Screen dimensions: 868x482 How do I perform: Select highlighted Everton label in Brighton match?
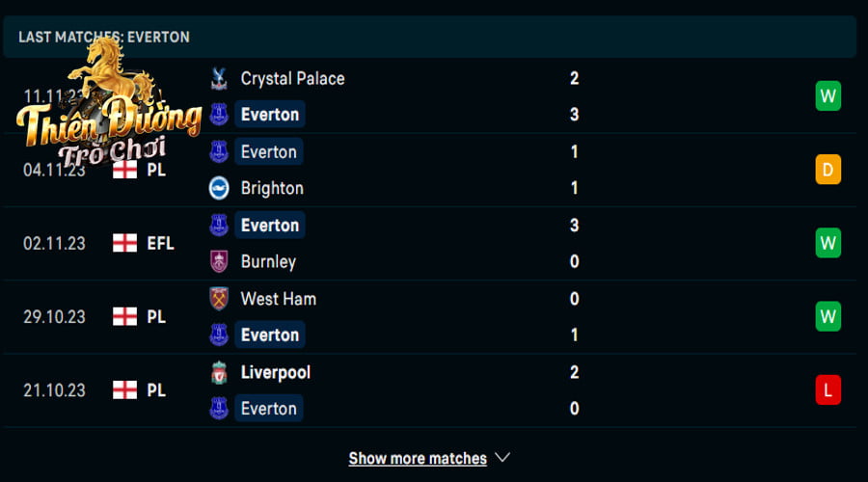click(269, 151)
